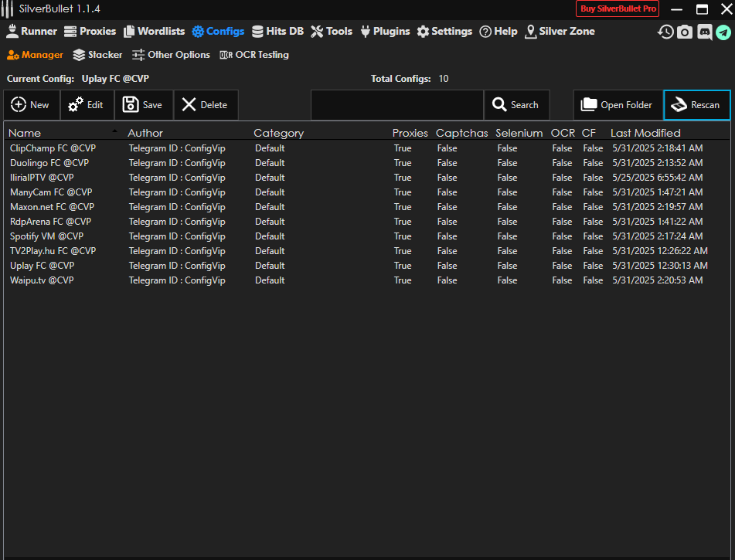Click the New config button
The width and height of the screenshot is (735, 560).
(31, 105)
